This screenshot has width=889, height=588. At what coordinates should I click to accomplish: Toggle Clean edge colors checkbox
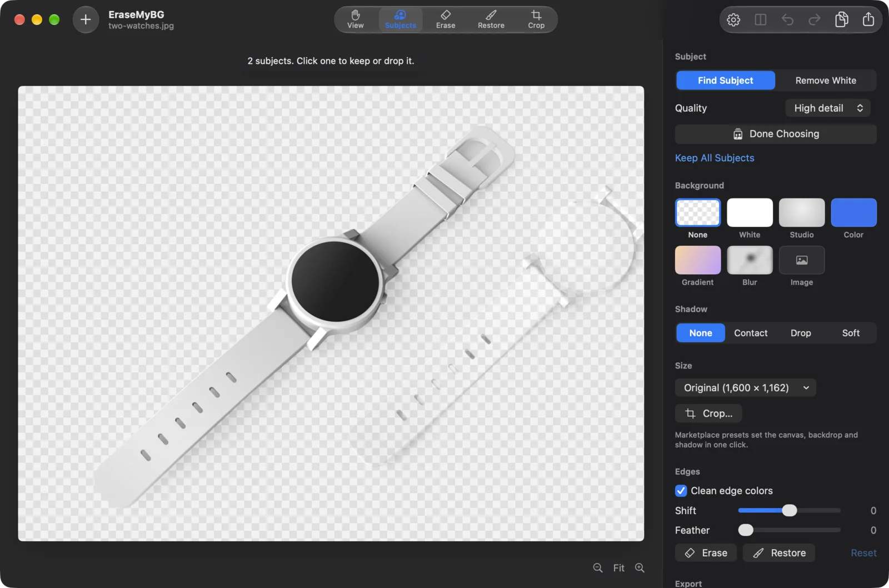681,491
